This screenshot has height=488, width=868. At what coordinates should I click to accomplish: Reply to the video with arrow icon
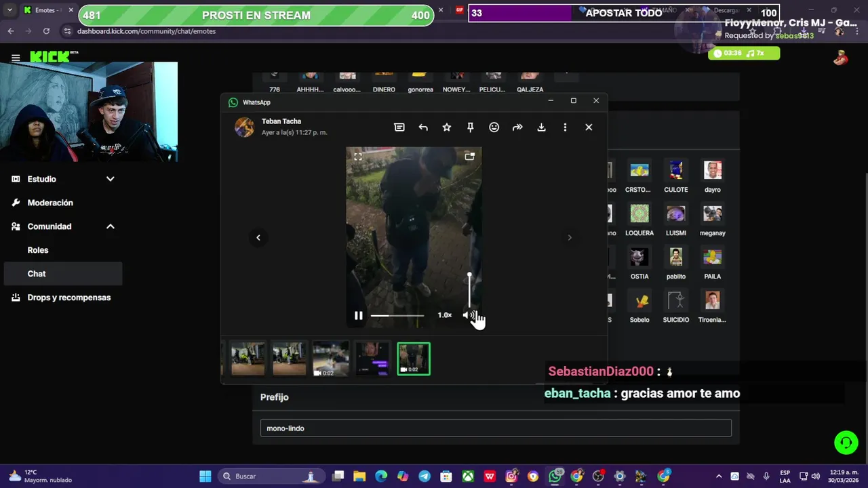point(423,127)
